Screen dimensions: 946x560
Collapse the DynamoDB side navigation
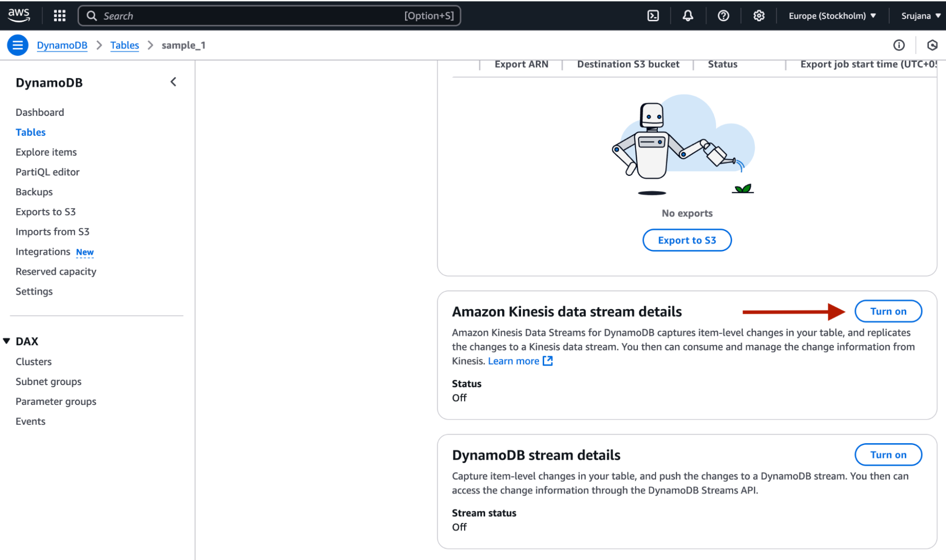point(173,82)
